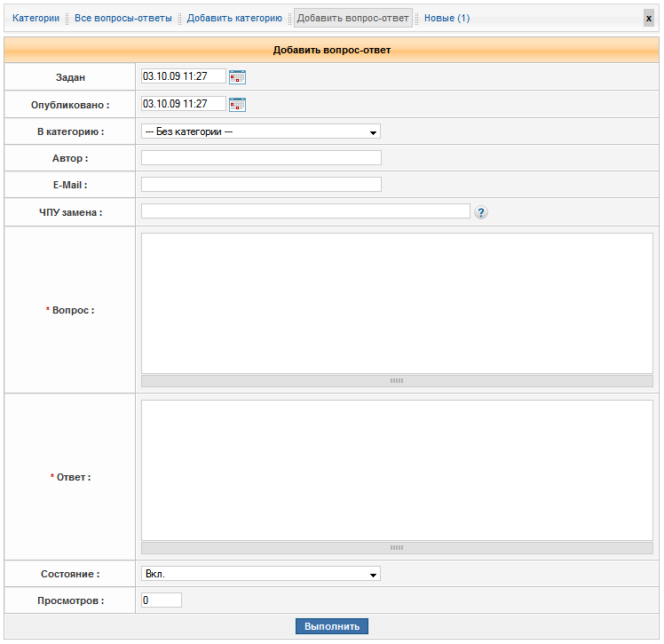Click the help icon next to ЧПУ замена

(481, 212)
